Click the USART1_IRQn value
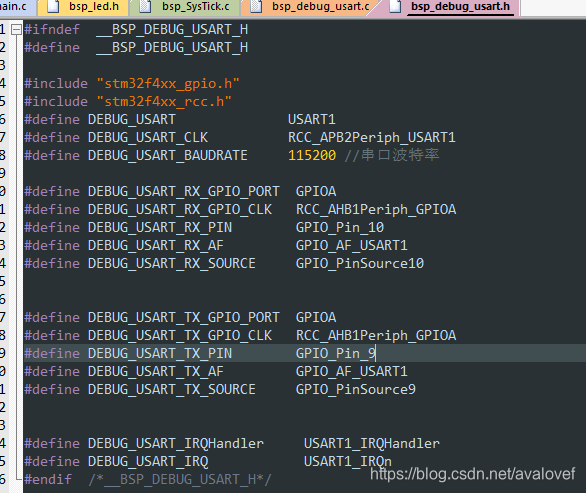Viewport: 586px width, 493px height. (x=348, y=461)
